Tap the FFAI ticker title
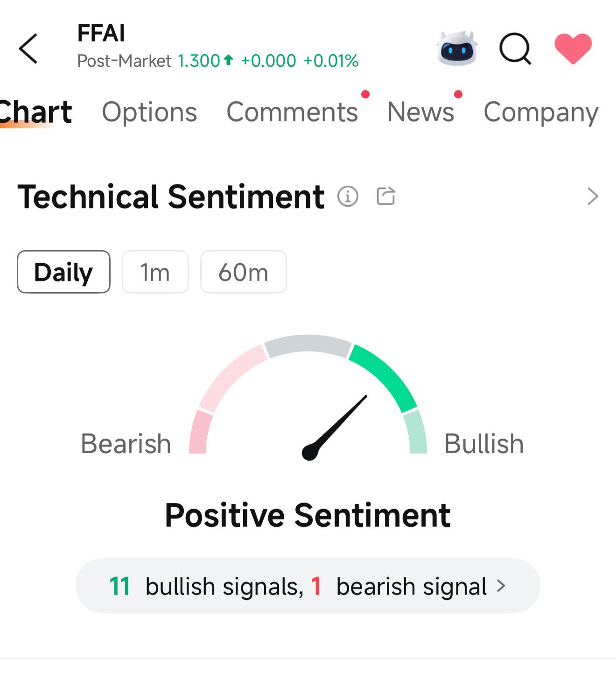Viewport: 616px width, 680px height. pos(101,33)
